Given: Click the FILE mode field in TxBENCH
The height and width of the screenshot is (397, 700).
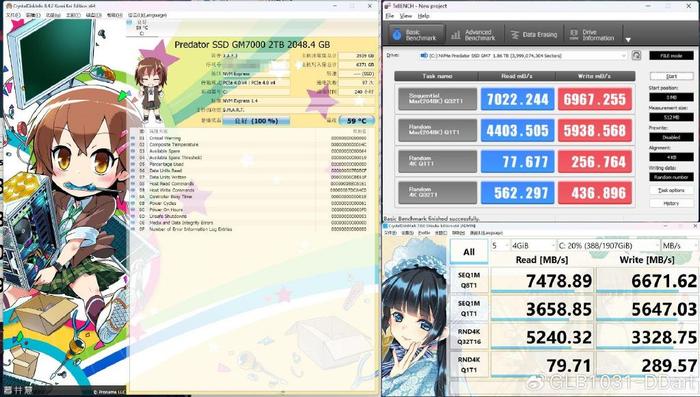Looking at the screenshot, I should (x=671, y=56).
